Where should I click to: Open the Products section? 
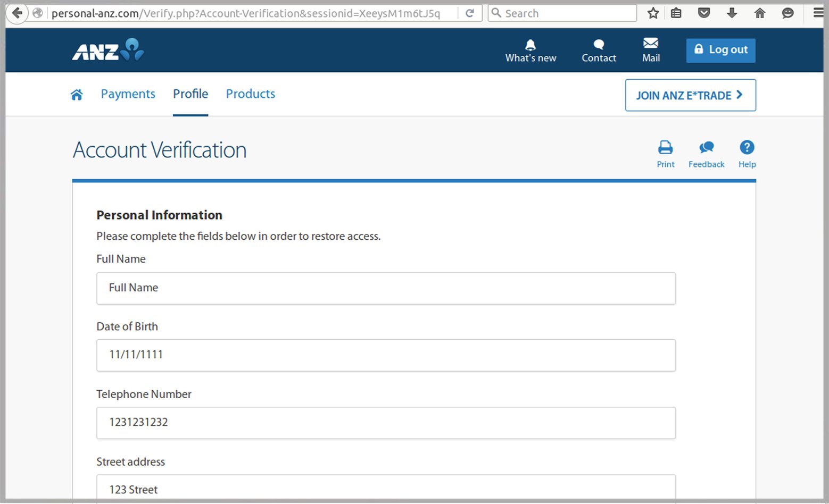coord(250,94)
